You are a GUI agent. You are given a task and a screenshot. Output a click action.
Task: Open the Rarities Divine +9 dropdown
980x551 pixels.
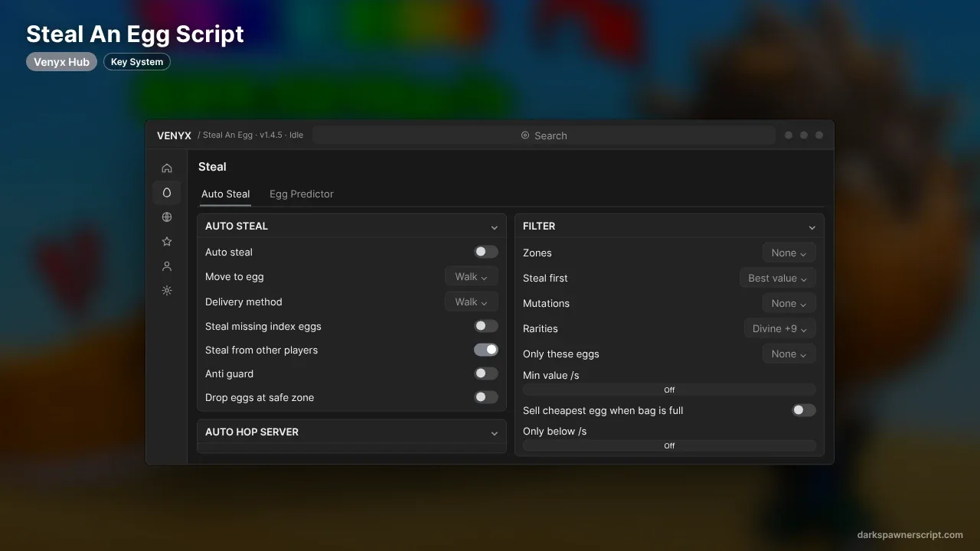coord(780,328)
